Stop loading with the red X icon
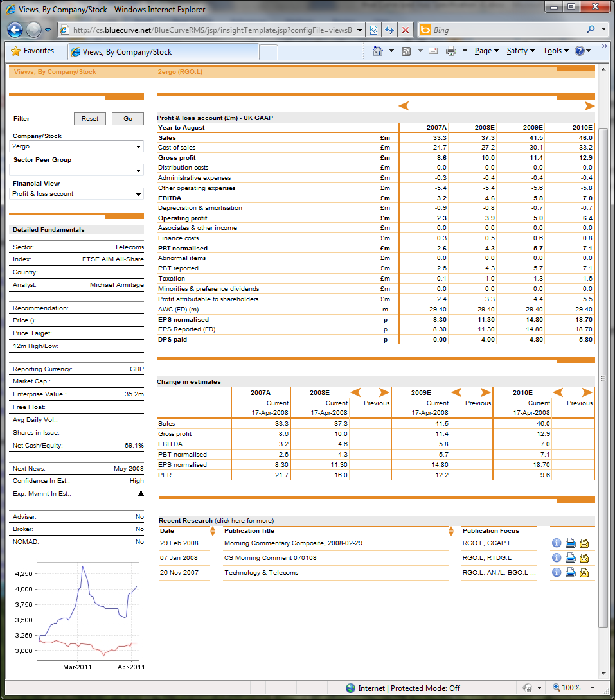Screen dimensions: 615x700 406,30
